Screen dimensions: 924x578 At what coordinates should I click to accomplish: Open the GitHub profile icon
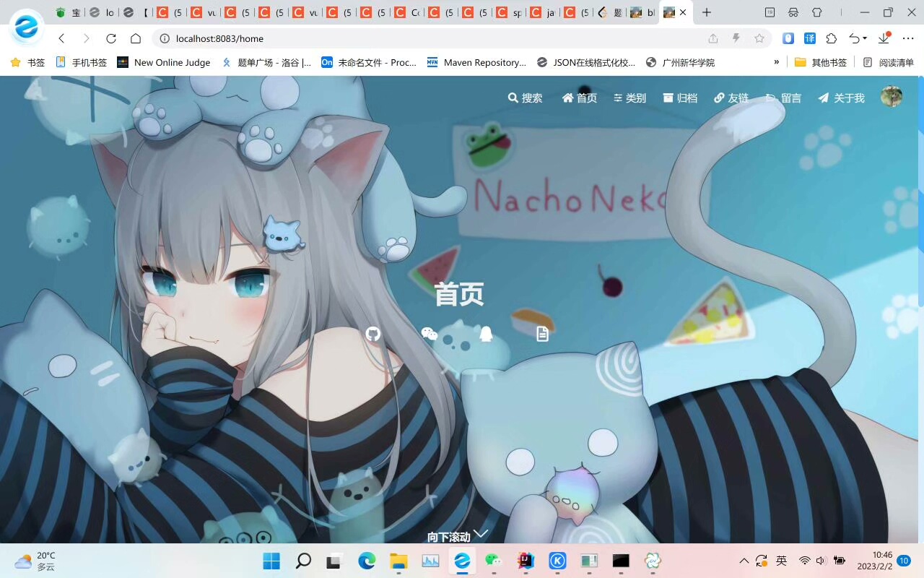373,333
